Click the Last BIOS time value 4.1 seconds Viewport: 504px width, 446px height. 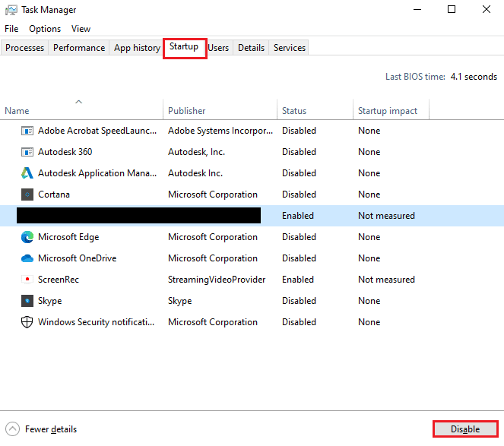(x=474, y=77)
